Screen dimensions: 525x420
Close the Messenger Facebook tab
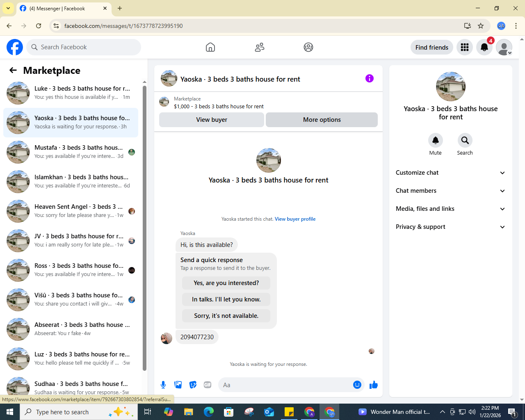(105, 8)
